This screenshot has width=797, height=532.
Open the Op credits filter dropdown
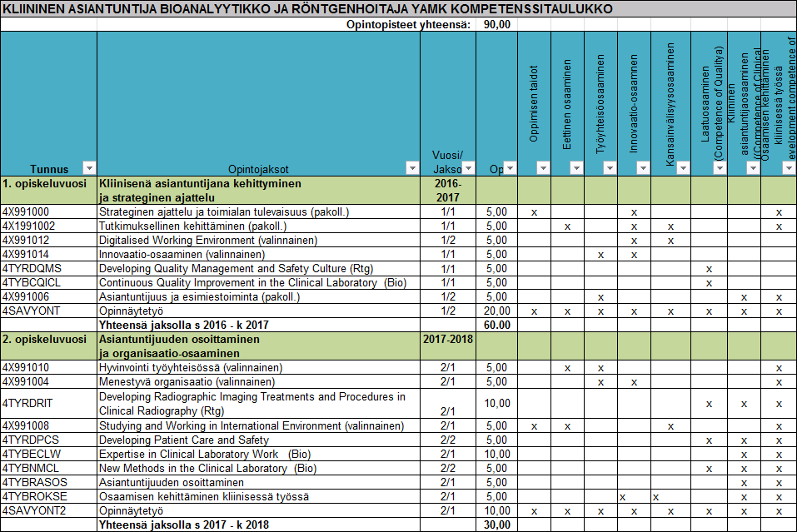pyautogui.click(x=509, y=168)
